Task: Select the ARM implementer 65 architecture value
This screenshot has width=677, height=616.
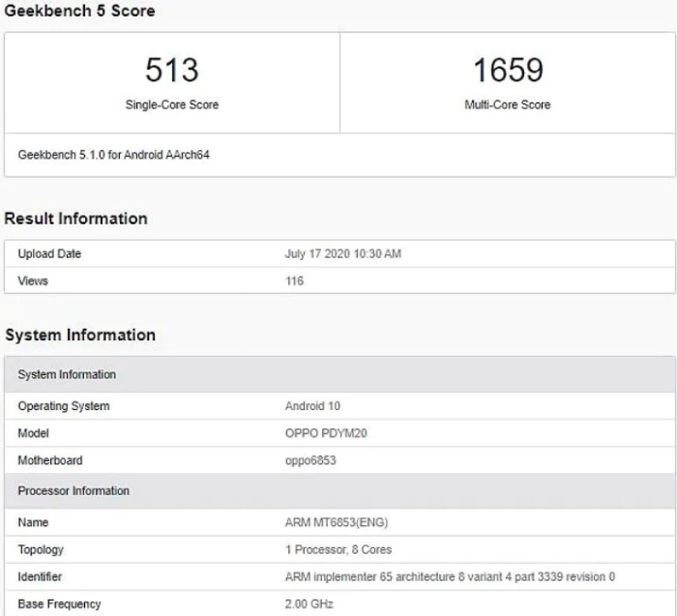Action: pos(450,577)
